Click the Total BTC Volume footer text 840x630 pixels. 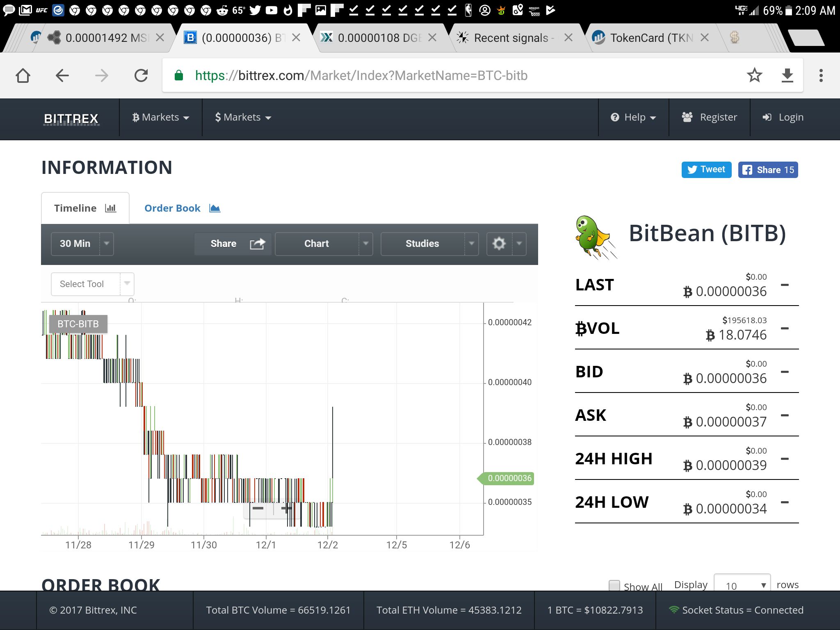(x=278, y=610)
